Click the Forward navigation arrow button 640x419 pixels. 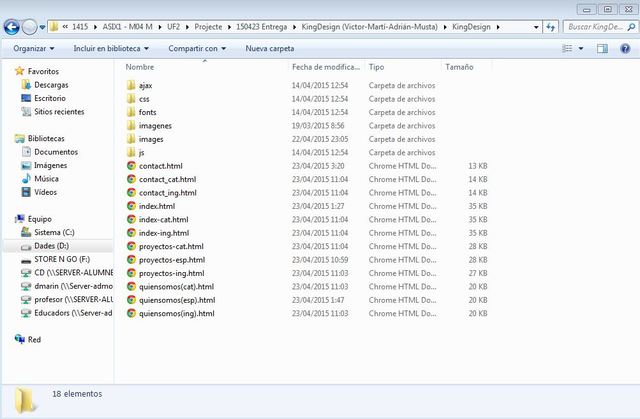click(x=29, y=27)
